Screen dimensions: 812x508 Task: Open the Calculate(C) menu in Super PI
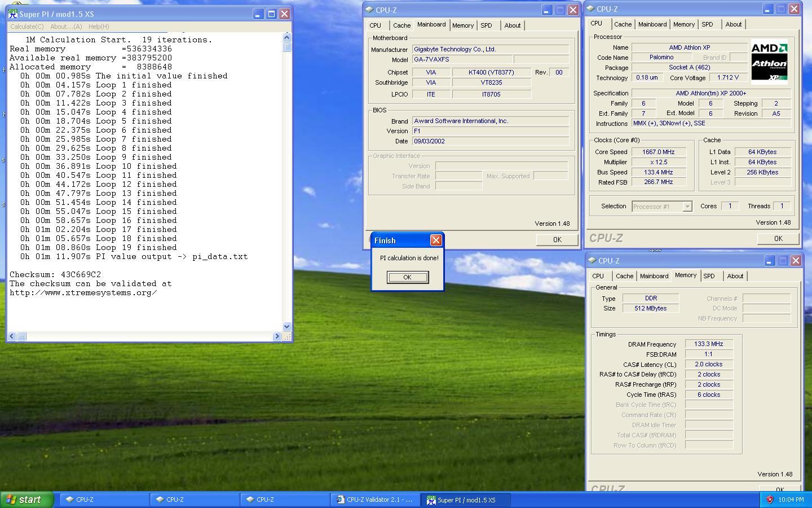tap(27, 27)
